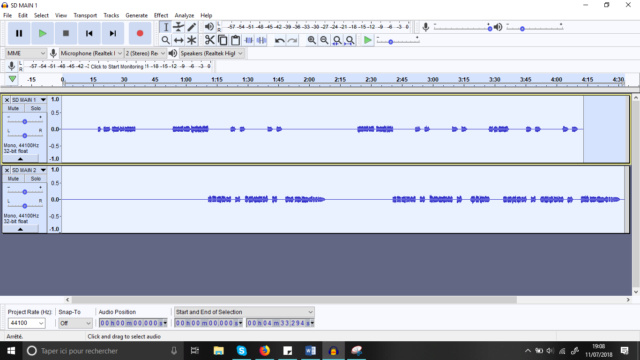Click the Silence Audio icon
Screen dimensions: 640x360
(261, 40)
